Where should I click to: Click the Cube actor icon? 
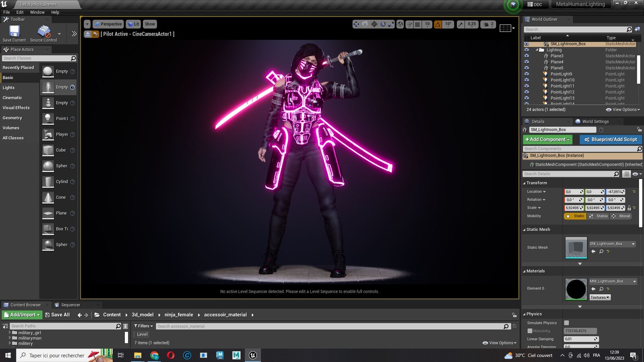tap(48, 150)
